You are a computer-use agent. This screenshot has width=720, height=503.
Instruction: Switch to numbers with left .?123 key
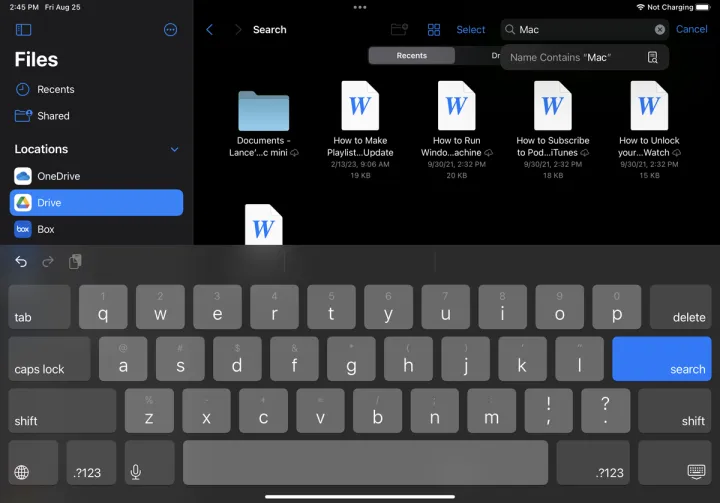[x=90, y=463]
